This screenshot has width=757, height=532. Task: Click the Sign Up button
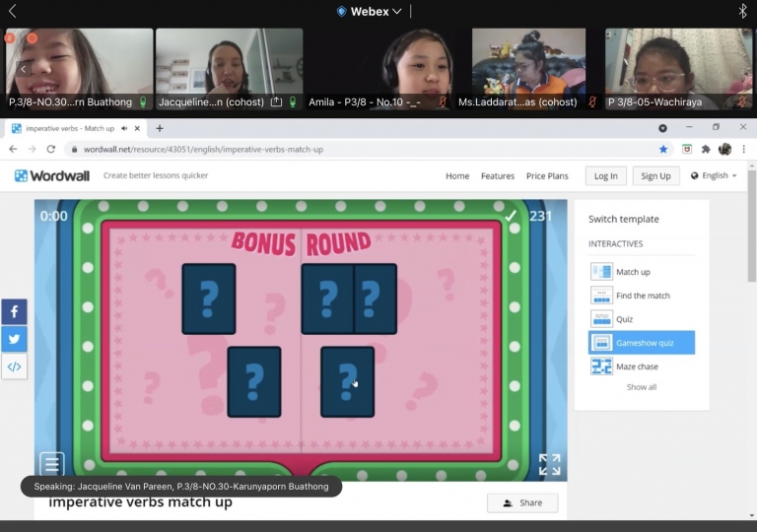[655, 176]
